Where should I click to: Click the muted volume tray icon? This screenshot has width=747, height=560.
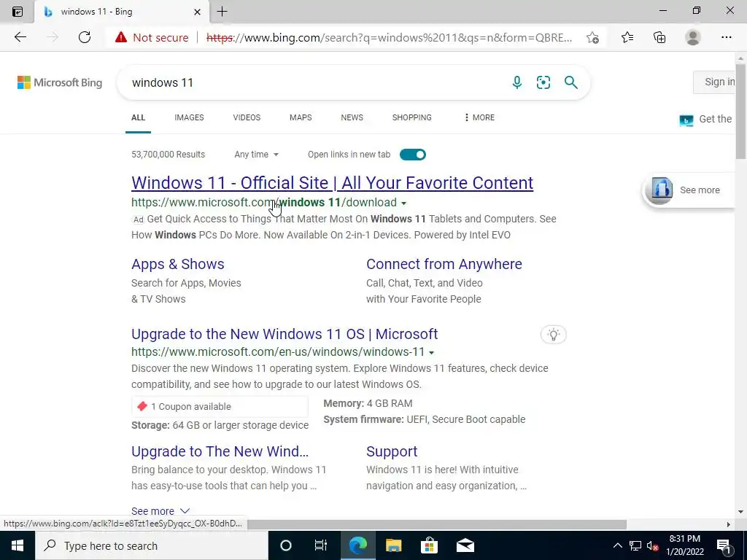653,545
